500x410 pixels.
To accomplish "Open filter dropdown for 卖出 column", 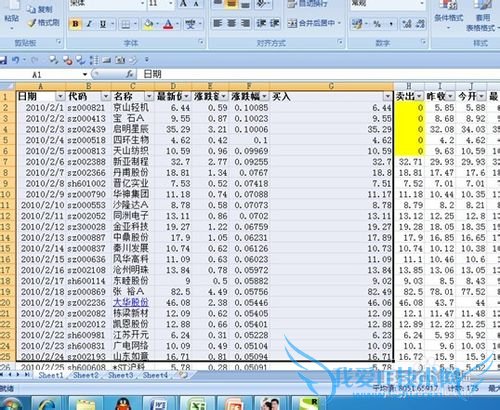I will (419, 97).
